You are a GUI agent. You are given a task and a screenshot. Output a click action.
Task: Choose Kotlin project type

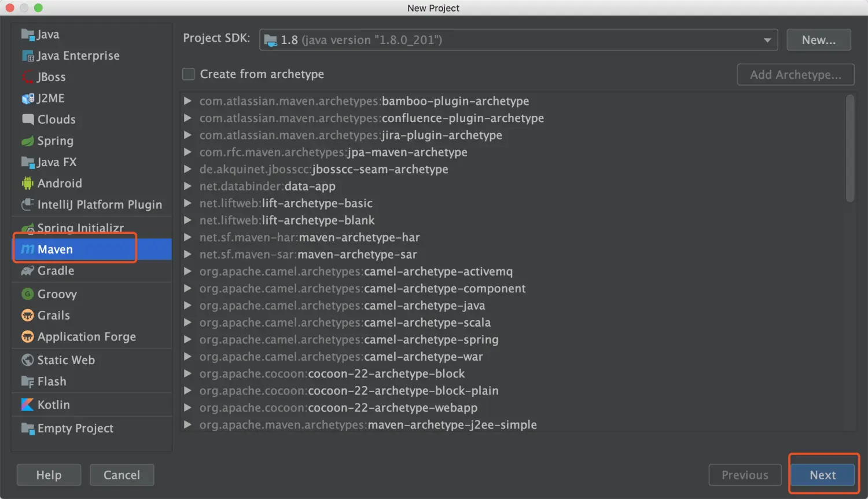tap(92, 405)
